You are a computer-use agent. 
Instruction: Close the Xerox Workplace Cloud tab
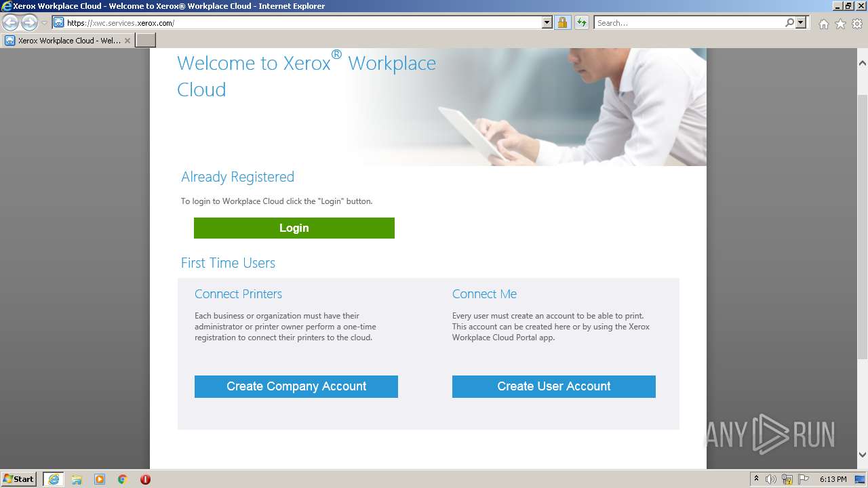127,41
